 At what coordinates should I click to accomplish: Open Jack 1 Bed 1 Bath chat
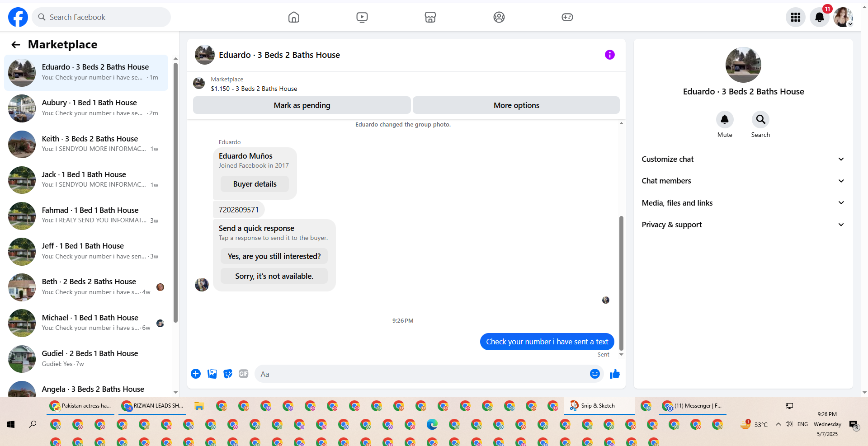point(86,179)
